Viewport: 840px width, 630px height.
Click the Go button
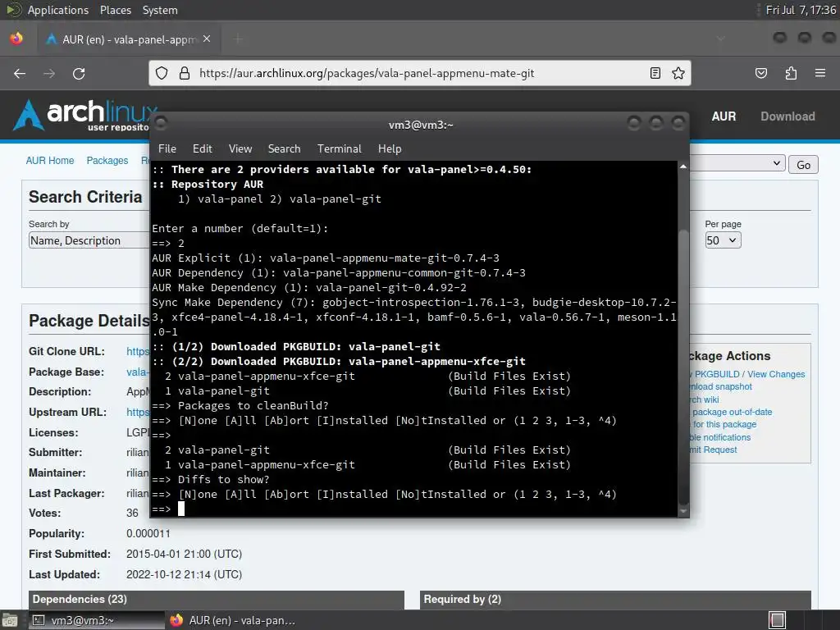click(803, 164)
